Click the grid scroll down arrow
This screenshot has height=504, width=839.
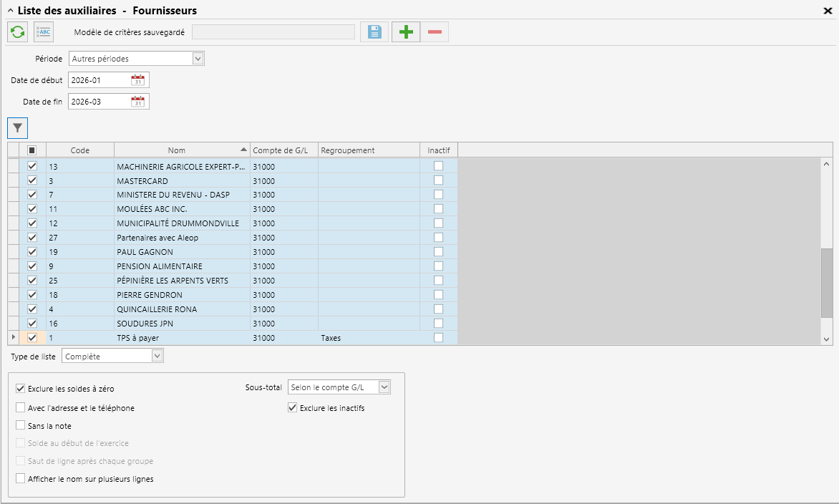click(x=827, y=339)
